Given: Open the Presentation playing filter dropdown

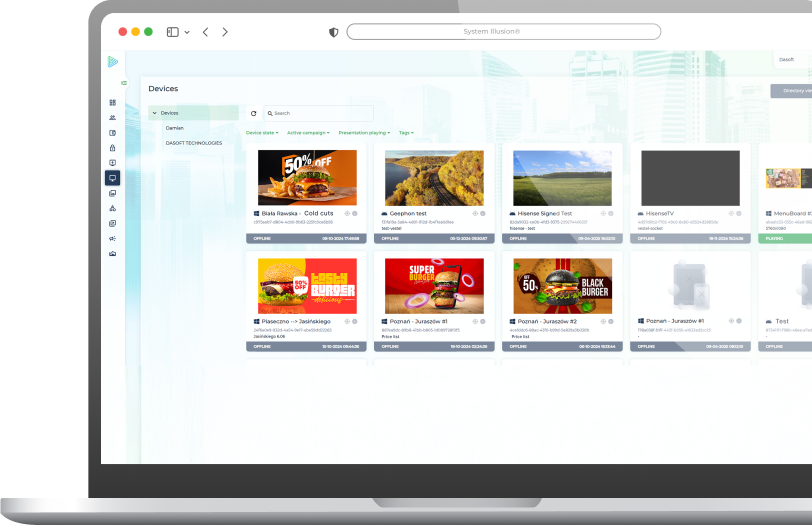Looking at the screenshot, I should click(x=364, y=133).
